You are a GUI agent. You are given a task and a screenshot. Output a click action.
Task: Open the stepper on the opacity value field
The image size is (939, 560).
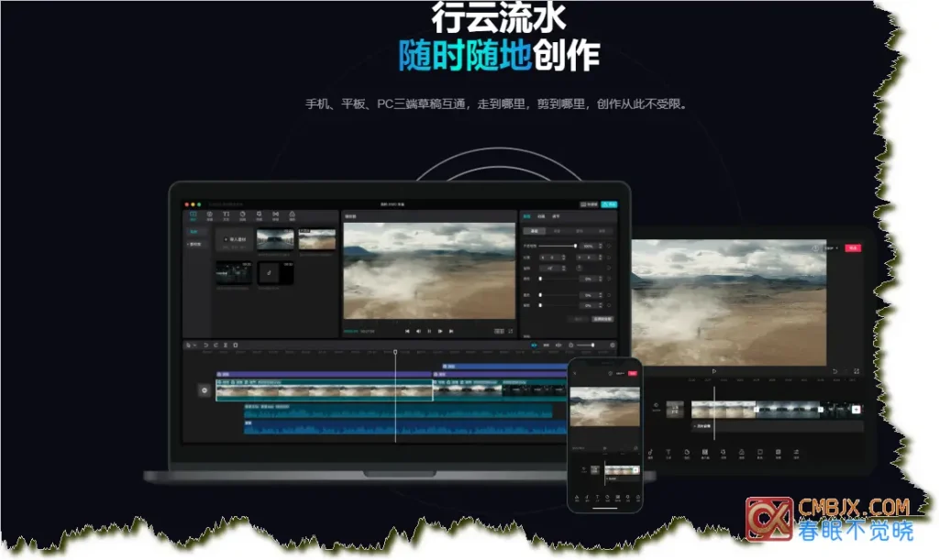(x=601, y=246)
